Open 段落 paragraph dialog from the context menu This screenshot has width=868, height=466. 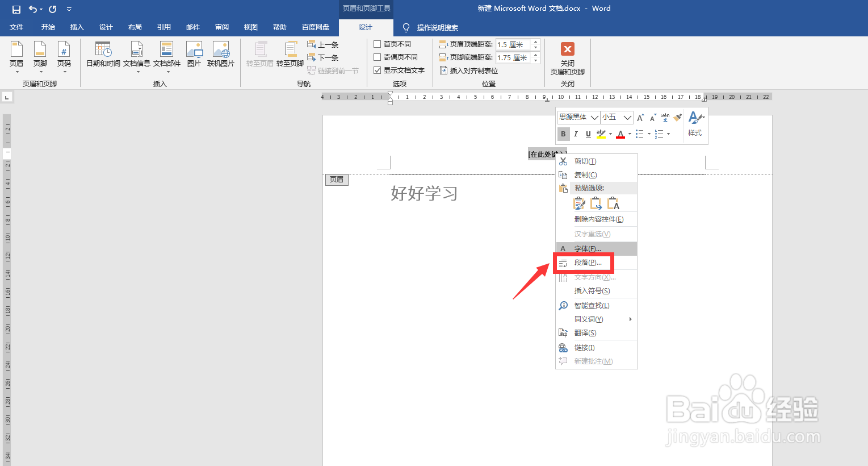(x=597, y=263)
